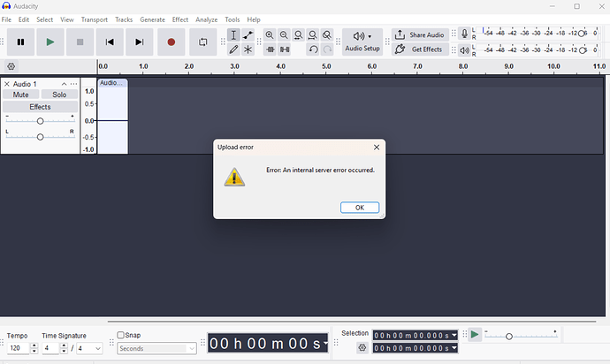This screenshot has width=610, height=364.
Task: Click the Audio 1 pan slider
Action: pyautogui.click(x=40, y=137)
